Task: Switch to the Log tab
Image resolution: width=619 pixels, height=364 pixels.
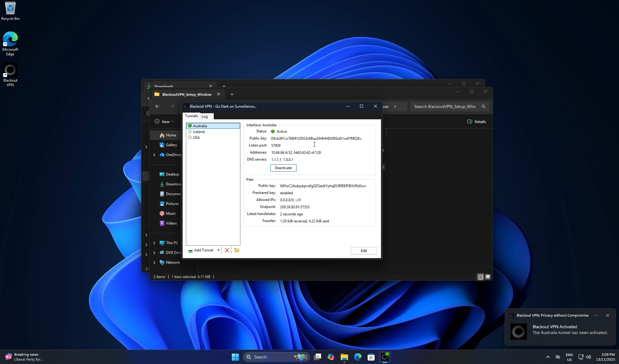Action: click(205, 116)
